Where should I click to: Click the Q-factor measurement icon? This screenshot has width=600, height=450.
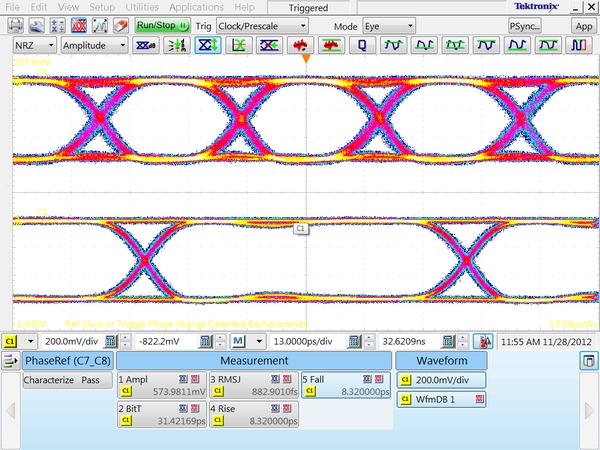[361, 45]
